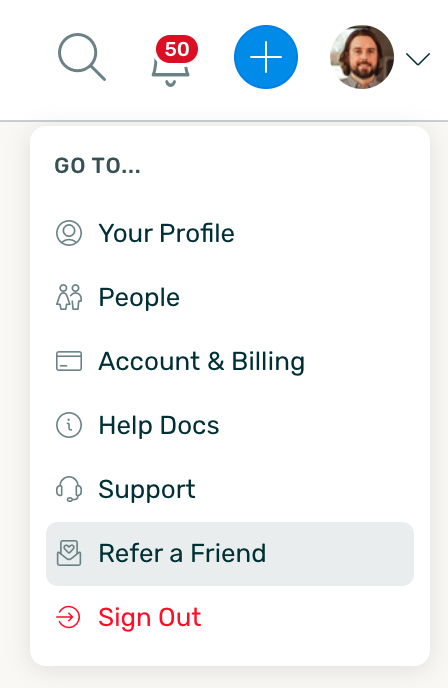Click the Your Profile person icon
Viewport: 448px width, 688px height.
tap(69, 233)
